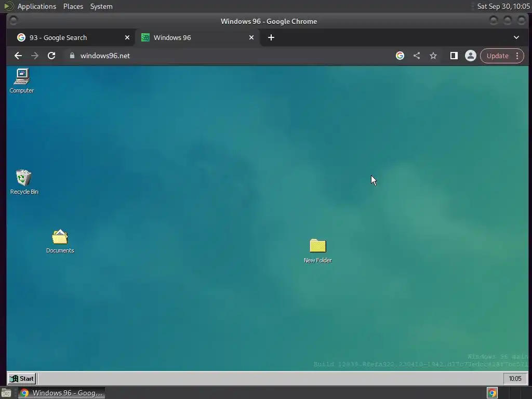Go back to the previous page

pyautogui.click(x=18, y=56)
